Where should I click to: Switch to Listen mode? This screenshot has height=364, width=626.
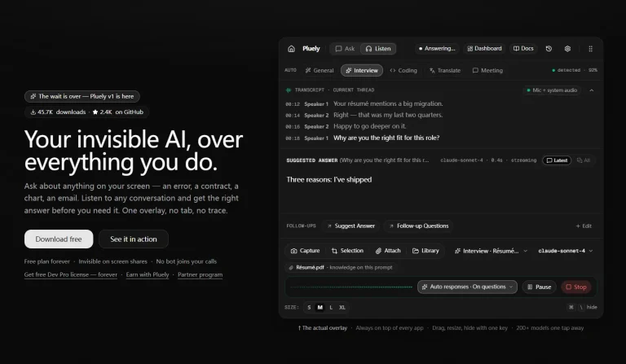pos(378,49)
